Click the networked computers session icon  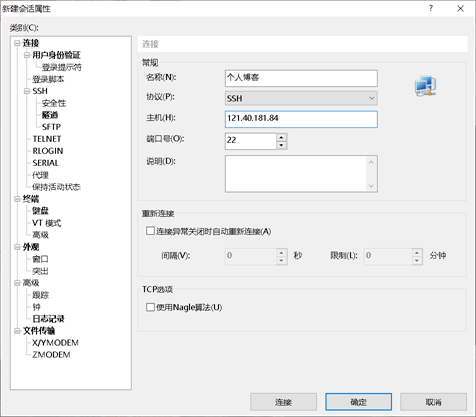[x=426, y=86]
